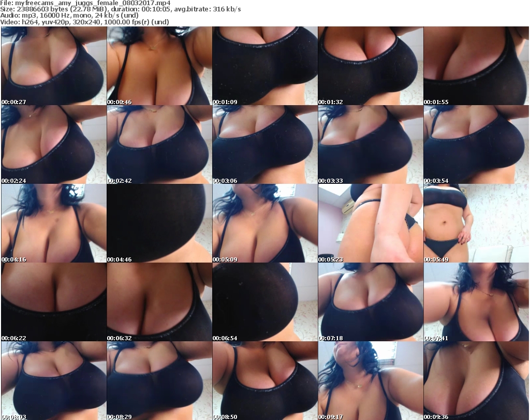Choose the thumbnail marked 00:07:18
Image resolution: width=530 pixels, height=420 pixels.
pos(371,302)
